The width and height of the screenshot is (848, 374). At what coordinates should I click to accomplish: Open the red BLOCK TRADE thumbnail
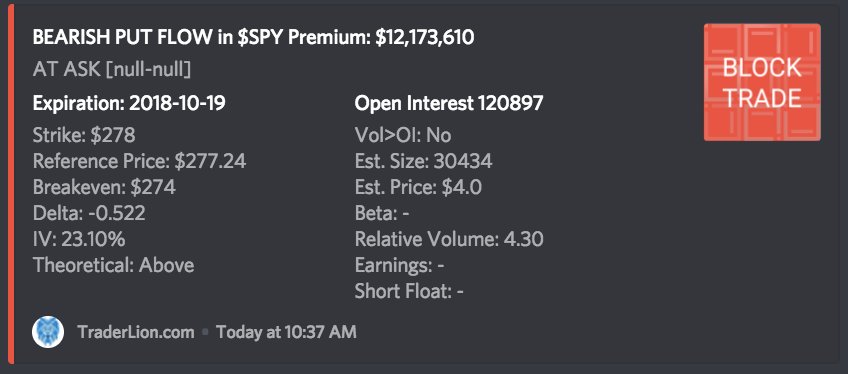tap(762, 82)
